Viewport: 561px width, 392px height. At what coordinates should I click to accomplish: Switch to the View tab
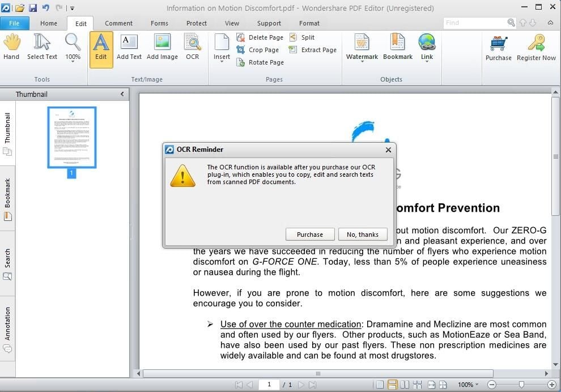tap(232, 23)
